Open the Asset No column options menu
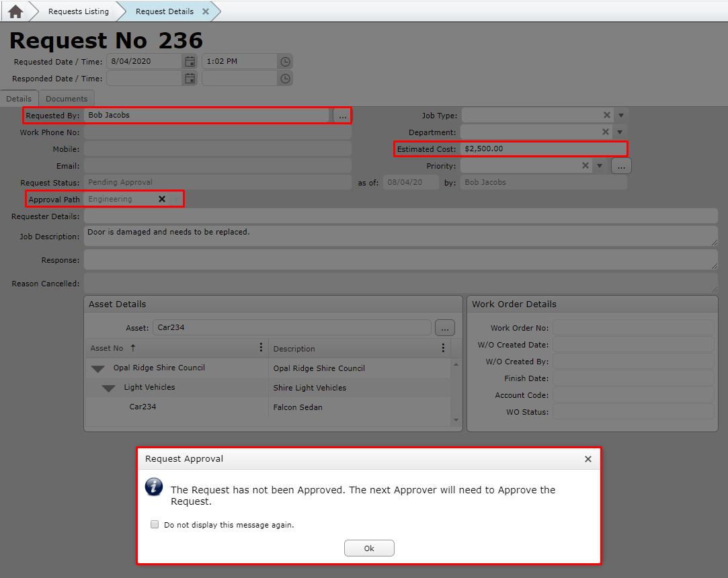The height and width of the screenshot is (578, 728). click(x=261, y=347)
